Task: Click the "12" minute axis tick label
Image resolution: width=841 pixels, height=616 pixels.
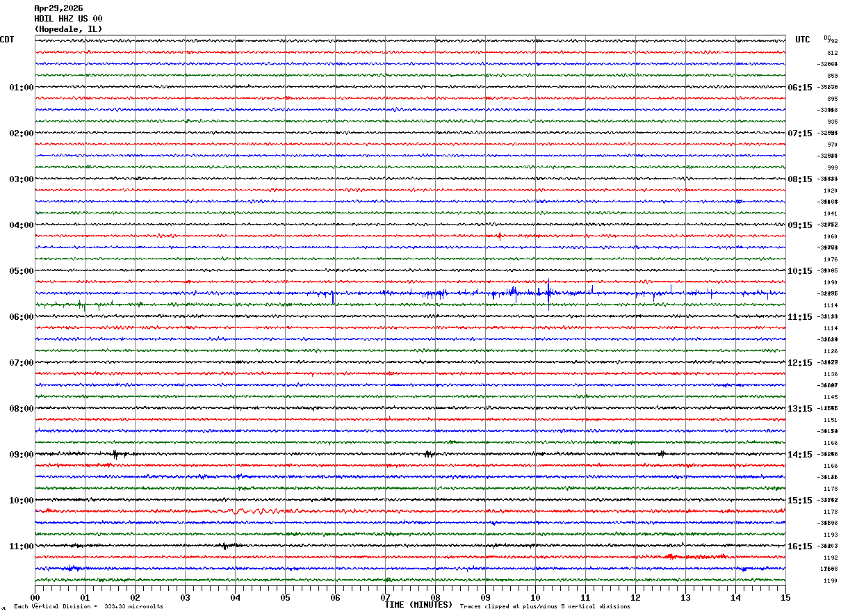Action: point(635,597)
